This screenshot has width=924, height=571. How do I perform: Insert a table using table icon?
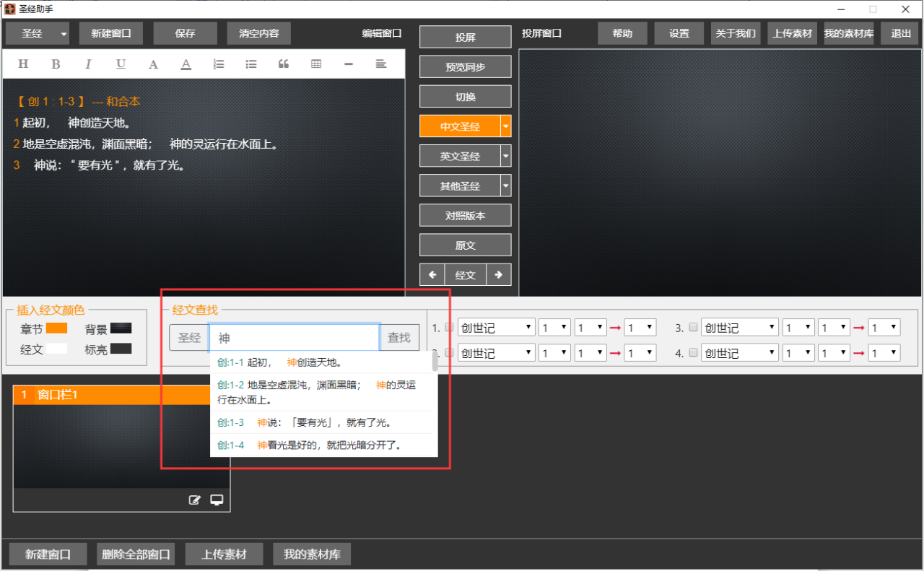[x=316, y=64]
